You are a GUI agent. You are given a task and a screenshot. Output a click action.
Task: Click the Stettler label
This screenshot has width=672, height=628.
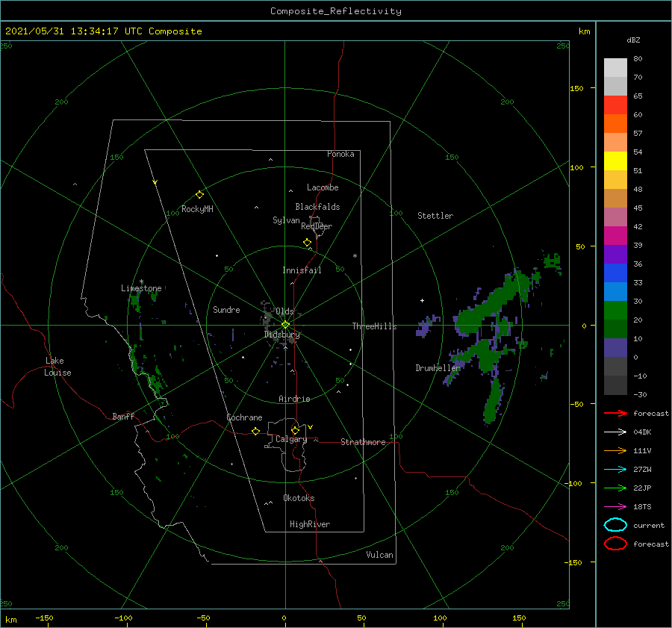[x=435, y=216]
